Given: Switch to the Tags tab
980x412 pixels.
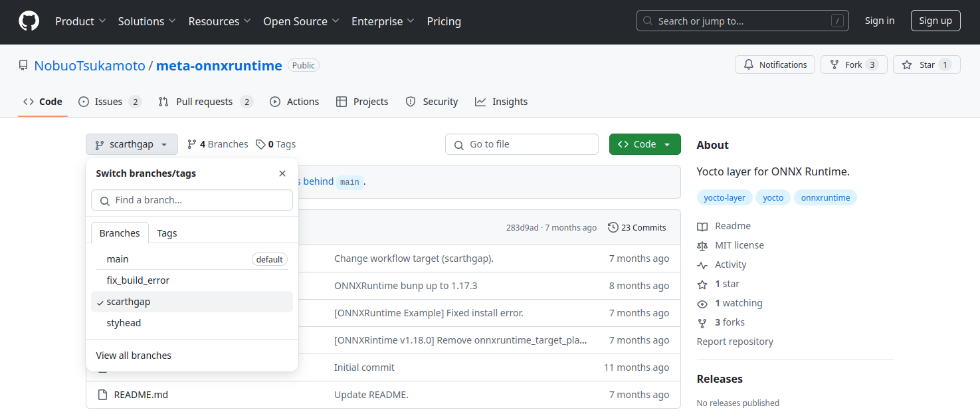Looking at the screenshot, I should click(167, 233).
